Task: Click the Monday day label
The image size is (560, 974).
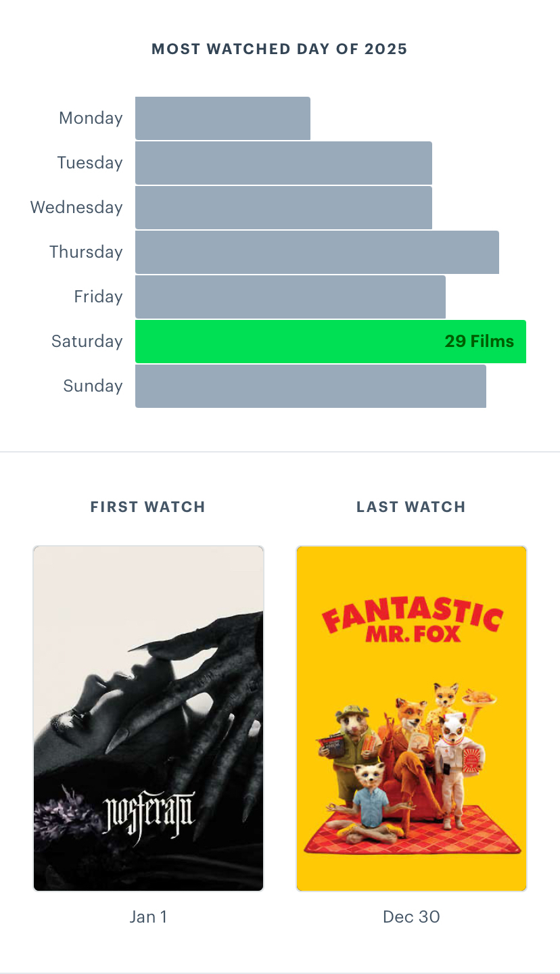Action: (x=91, y=118)
